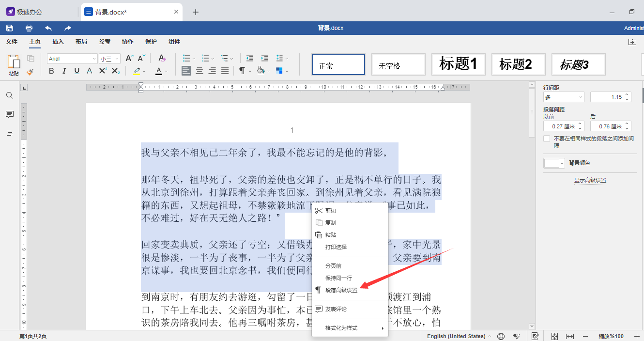Click the Print icon
The width and height of the screenshot is (644, 341).
click(x=29, y=28)
